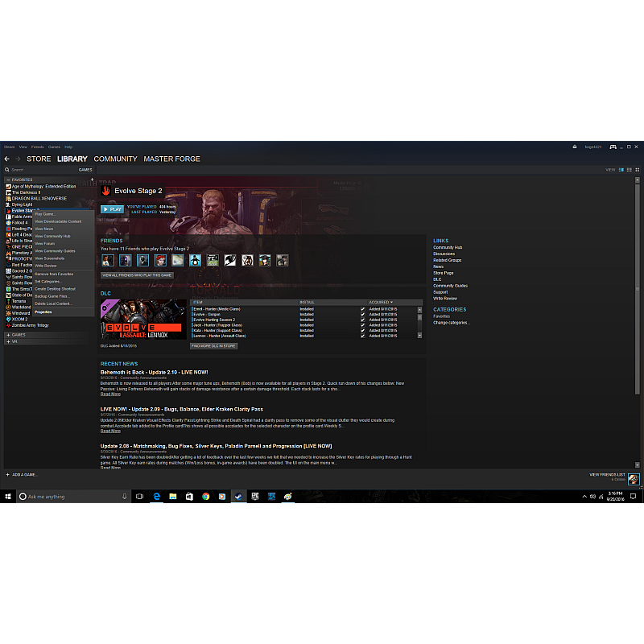Click the DLC list scrollbar down arrow

tap(419, 335)
